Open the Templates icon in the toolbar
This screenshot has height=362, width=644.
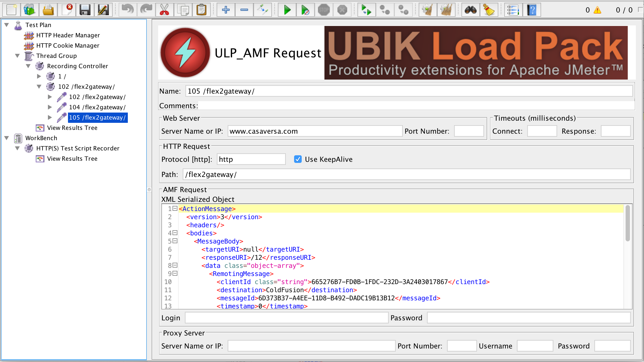pos(30,10)
